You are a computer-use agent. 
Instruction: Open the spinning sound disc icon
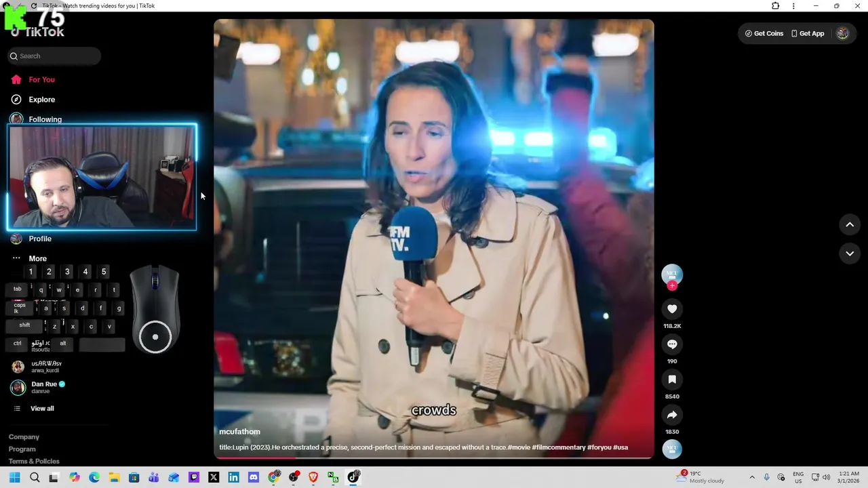click(x=672, y=449)
